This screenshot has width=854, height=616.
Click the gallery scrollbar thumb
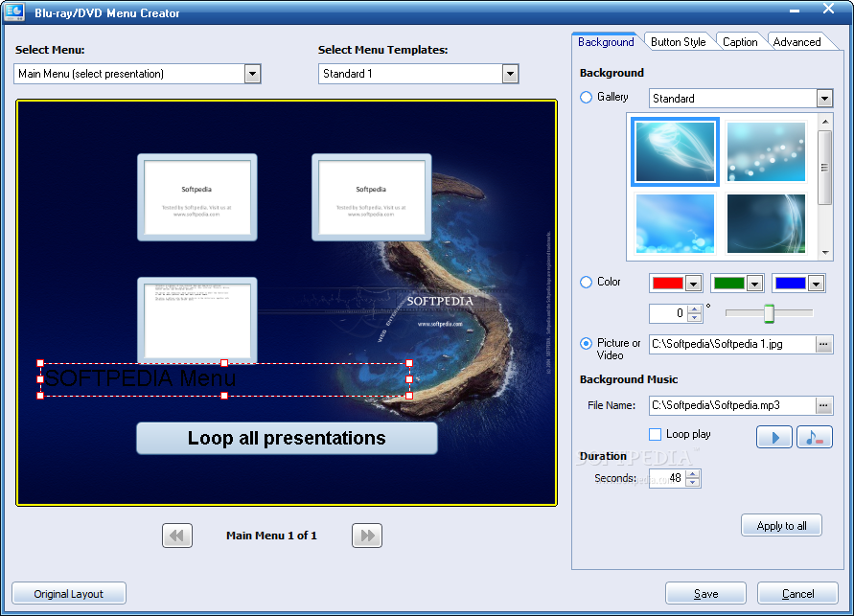click(x=825, y=168)
